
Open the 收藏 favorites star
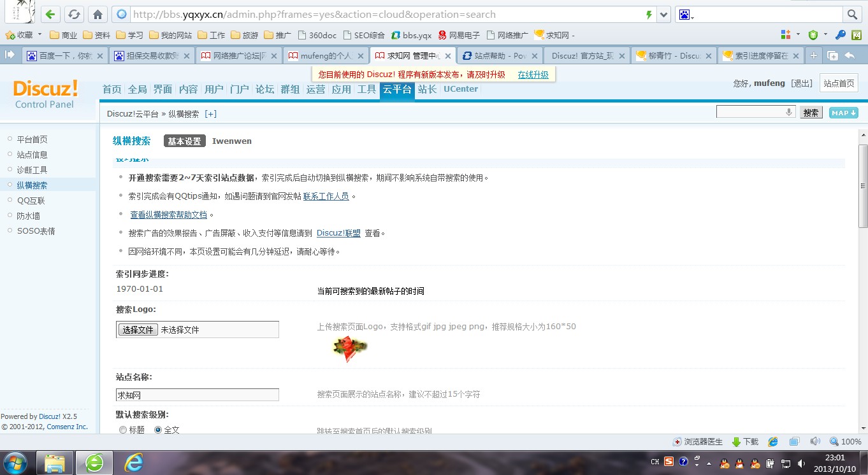pyautogui.click(x=10, y=35)
